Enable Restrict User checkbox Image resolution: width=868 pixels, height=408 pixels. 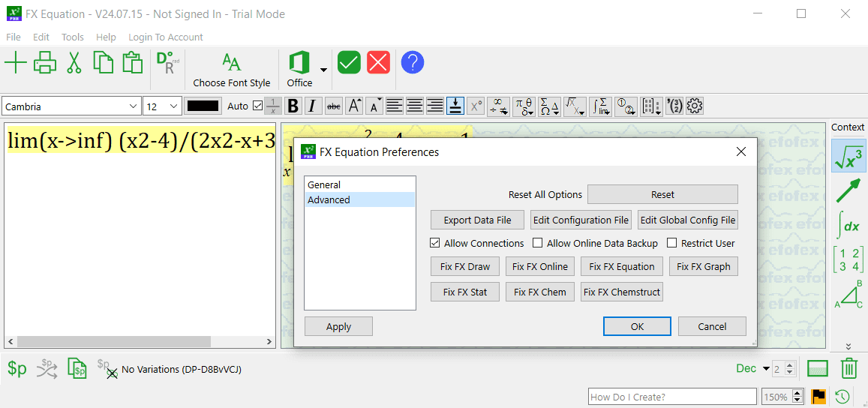click(671, 243)
